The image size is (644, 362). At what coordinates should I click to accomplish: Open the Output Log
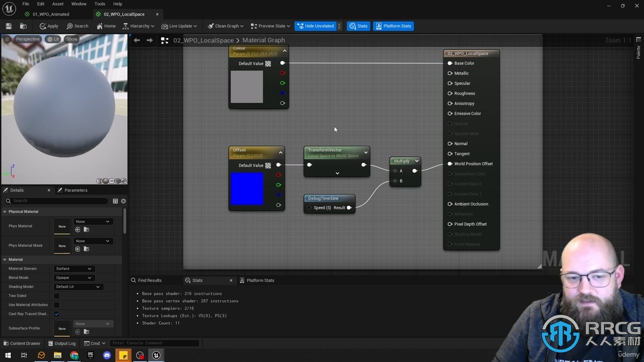(61, 343)
